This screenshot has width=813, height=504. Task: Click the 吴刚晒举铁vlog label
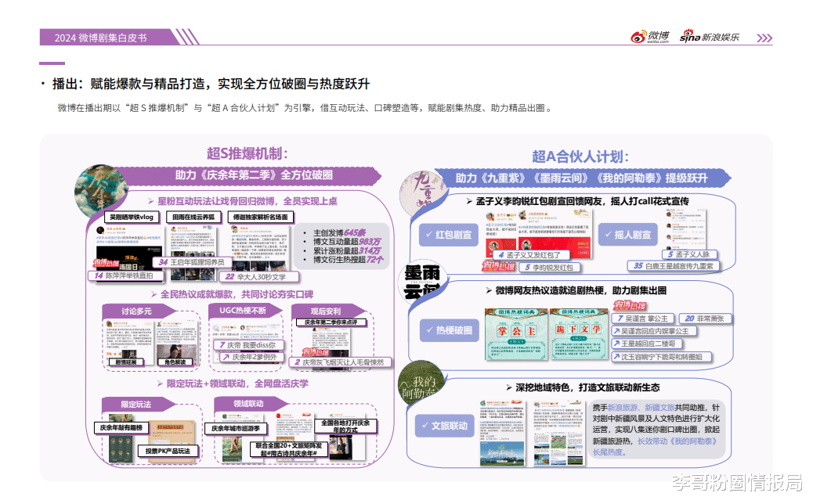coord(131,217)
